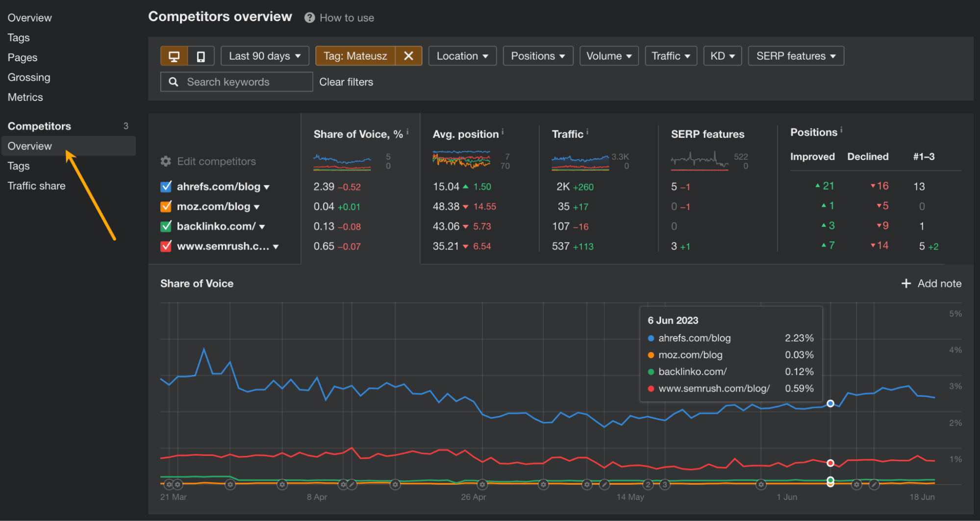Open the How to use help icon
This screenshot has width=980, height=521.
tap(309, 17)
